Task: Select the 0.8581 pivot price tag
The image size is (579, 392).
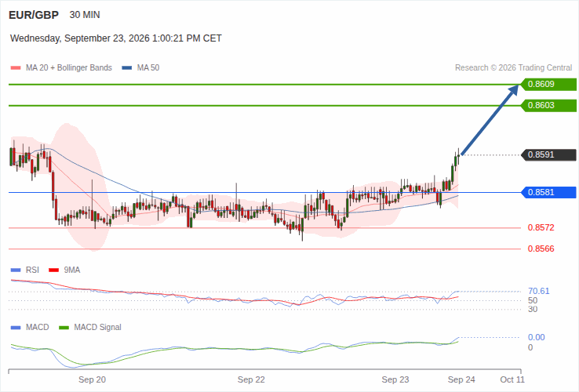Action: 548,192
